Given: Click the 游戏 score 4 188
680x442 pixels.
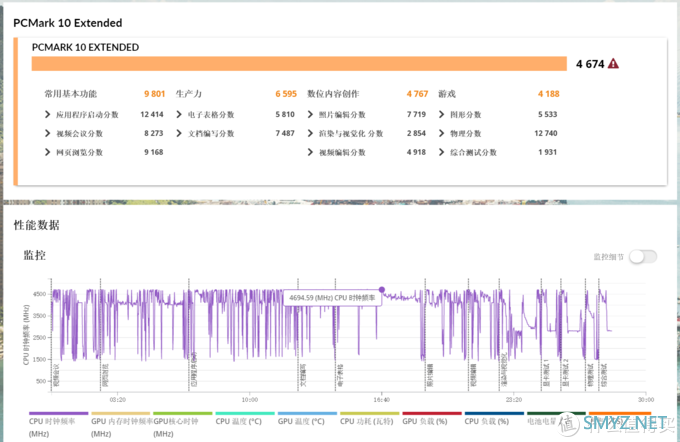Looking at the screenshot, I should point(549,94).
